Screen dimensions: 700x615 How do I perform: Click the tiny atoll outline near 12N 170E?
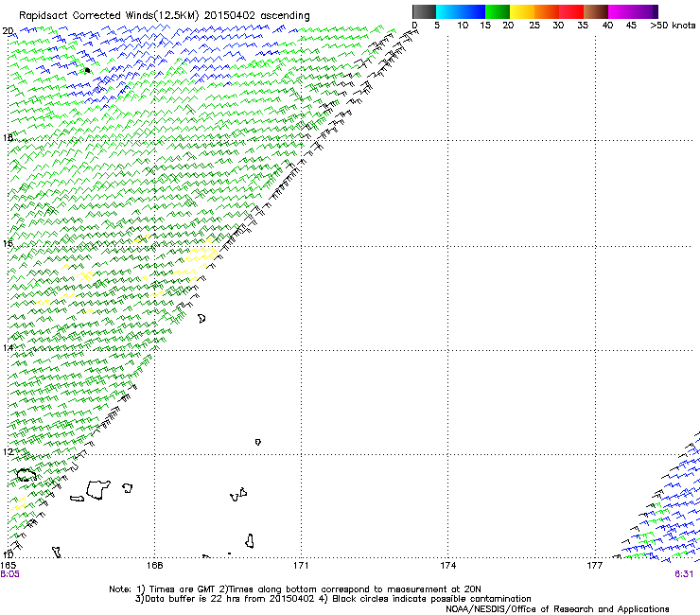click(x=258, y=442)
